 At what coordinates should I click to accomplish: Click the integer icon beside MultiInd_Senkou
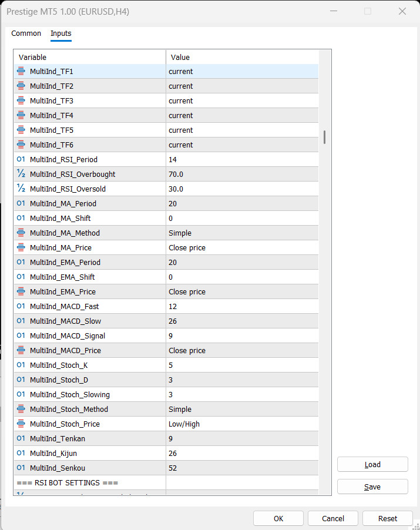click(21, 468)
